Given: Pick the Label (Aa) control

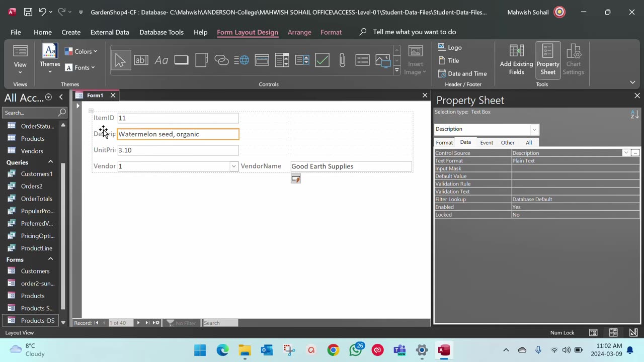Looking at the screenshot, I should [161, 60].
